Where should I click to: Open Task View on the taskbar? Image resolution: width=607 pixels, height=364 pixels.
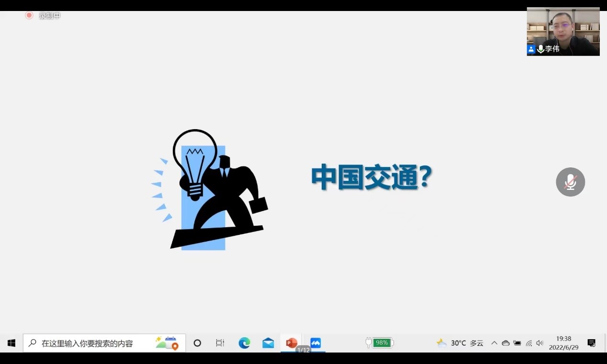coord(220,343)
